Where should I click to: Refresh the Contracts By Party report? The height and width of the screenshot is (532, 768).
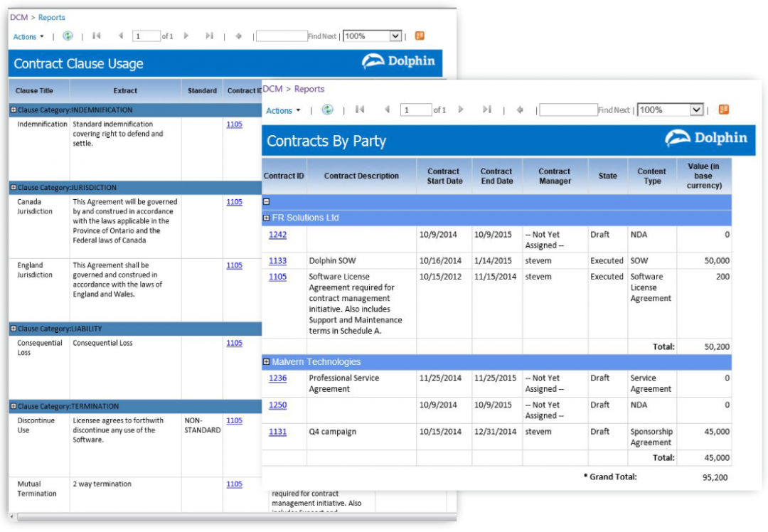(x=328, y=110)
